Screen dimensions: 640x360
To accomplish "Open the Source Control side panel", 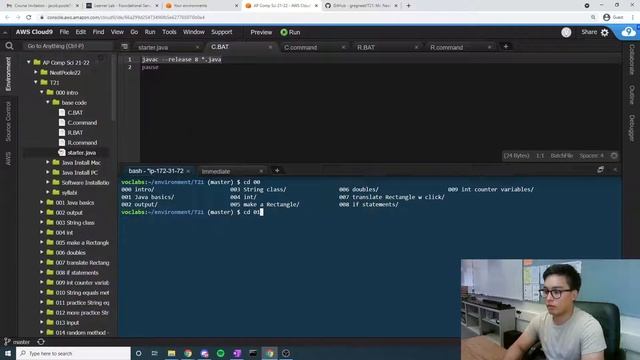I will [x=8, y=122].
